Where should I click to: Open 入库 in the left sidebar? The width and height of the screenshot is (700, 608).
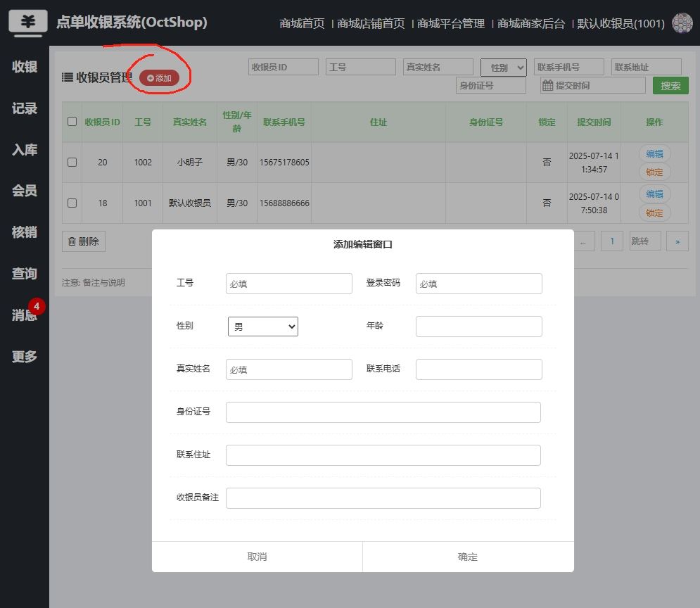tap(25, 150)
